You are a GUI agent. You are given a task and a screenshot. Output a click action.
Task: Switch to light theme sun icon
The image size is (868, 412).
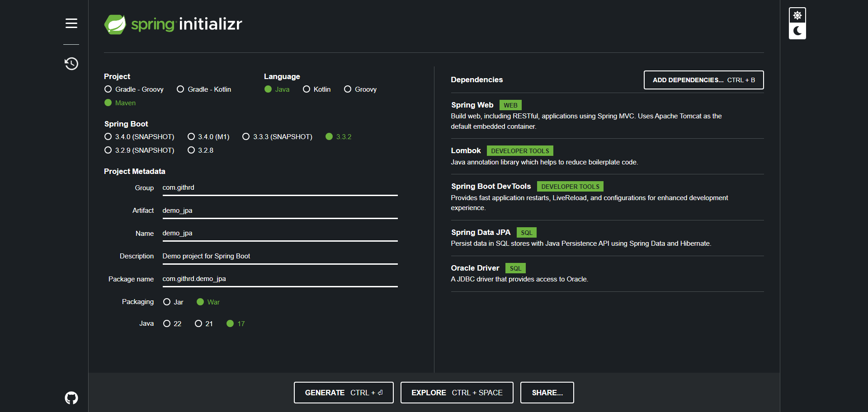point(797,15)
